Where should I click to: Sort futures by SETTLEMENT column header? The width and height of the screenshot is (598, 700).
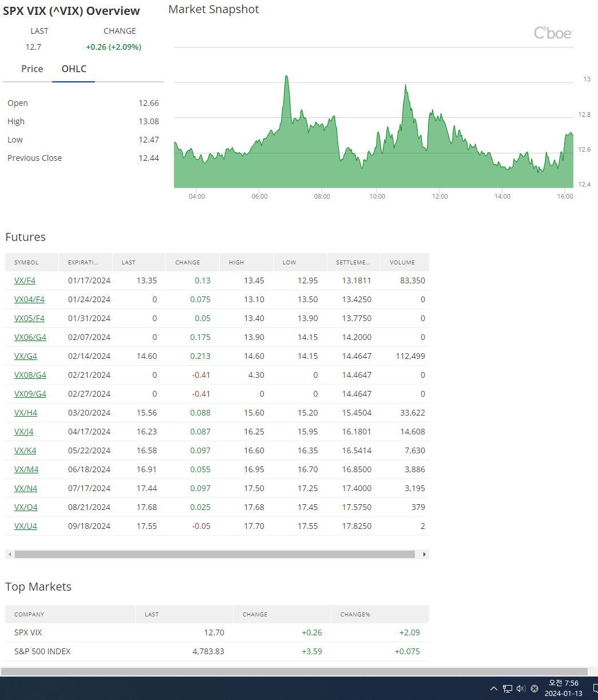click(353, 262)
